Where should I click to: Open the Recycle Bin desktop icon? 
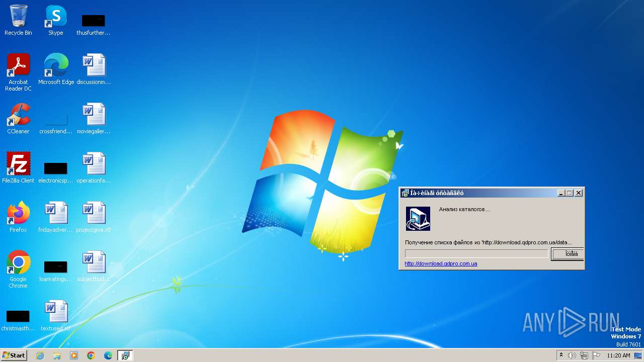pyautogui.click(x=18, y=20)
